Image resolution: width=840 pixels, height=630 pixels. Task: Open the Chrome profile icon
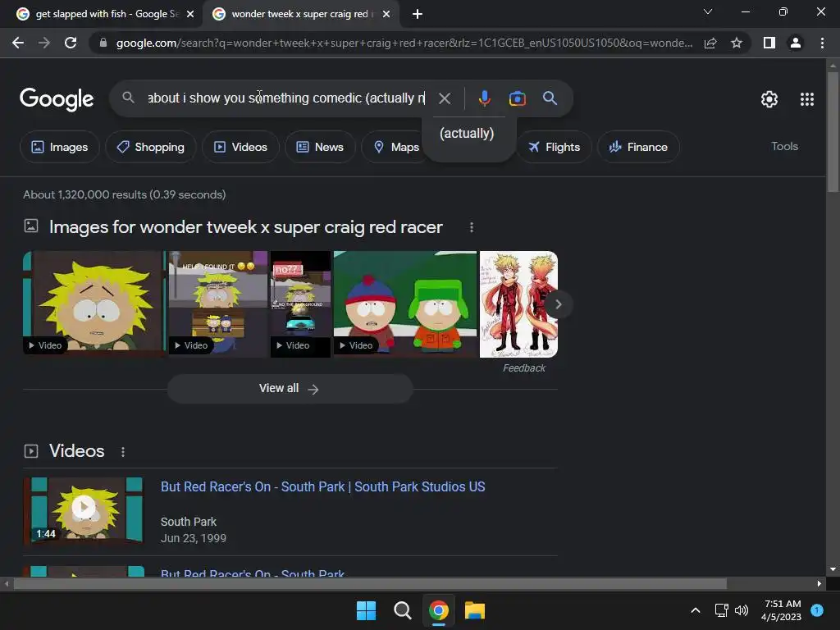[x=796, y=43]
